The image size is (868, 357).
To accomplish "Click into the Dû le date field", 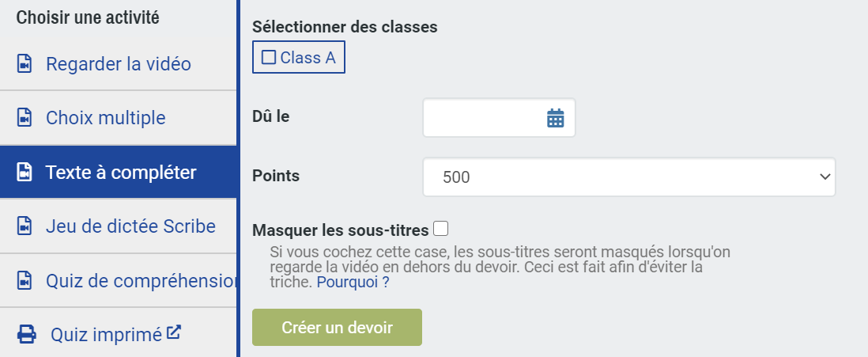I will point(499,117).
